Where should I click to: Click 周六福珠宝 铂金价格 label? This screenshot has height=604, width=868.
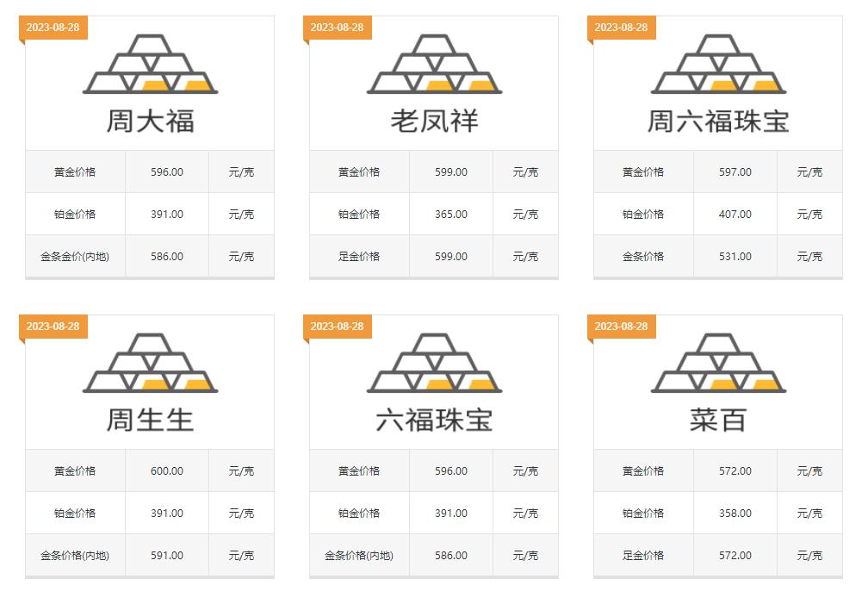tap(642, 214)
